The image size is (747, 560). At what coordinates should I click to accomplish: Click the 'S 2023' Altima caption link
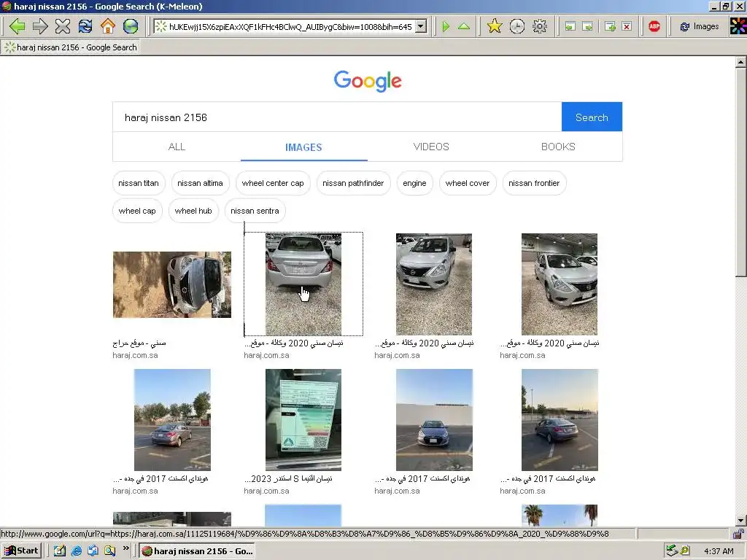point(288,478)
